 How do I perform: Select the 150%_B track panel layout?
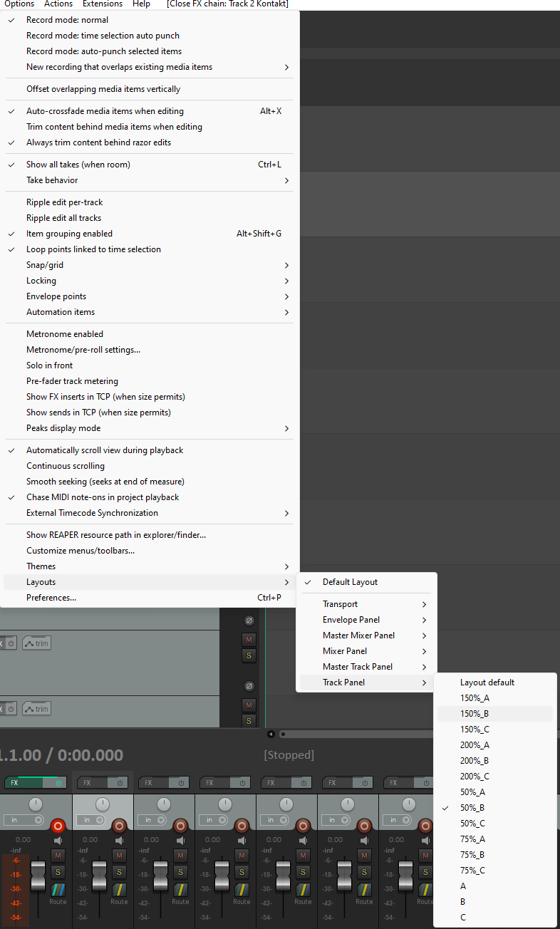pos(495,714)
